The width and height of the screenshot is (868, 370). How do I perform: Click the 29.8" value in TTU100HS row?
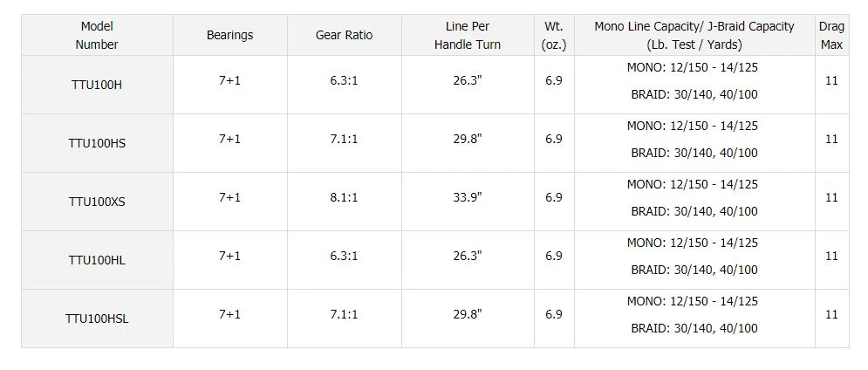click(x=468, y=139)
